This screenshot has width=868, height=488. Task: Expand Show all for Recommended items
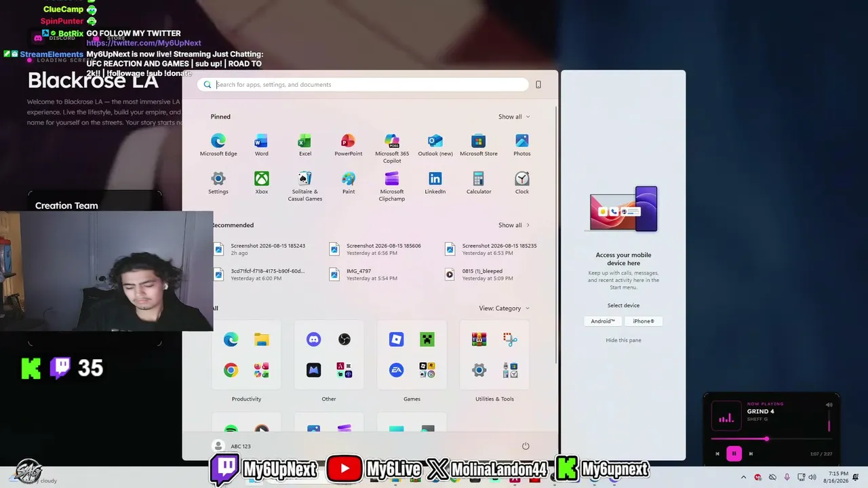tap(514, 225)
